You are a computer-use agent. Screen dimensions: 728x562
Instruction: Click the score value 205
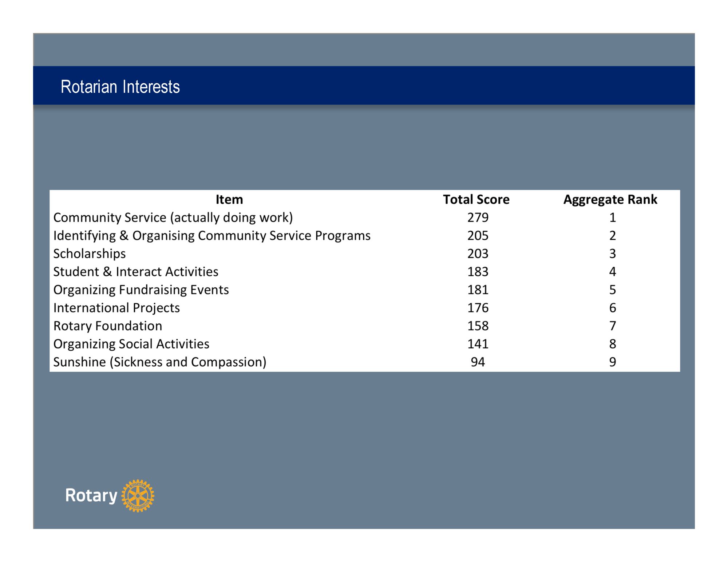(478, 236)
